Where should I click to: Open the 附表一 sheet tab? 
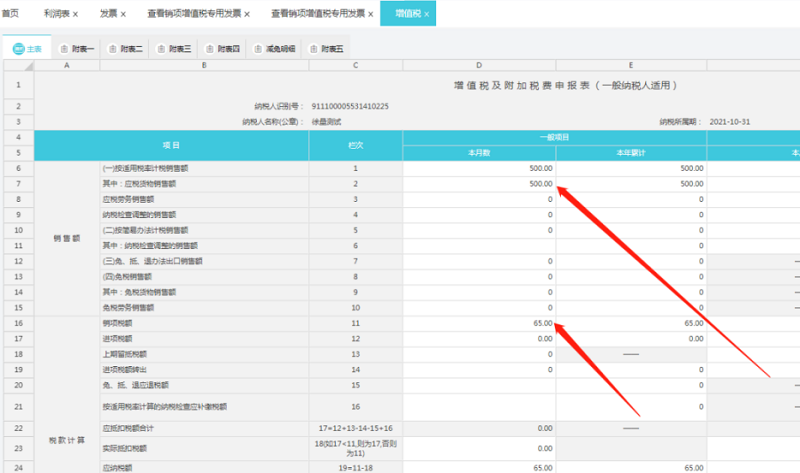point(77,49)
